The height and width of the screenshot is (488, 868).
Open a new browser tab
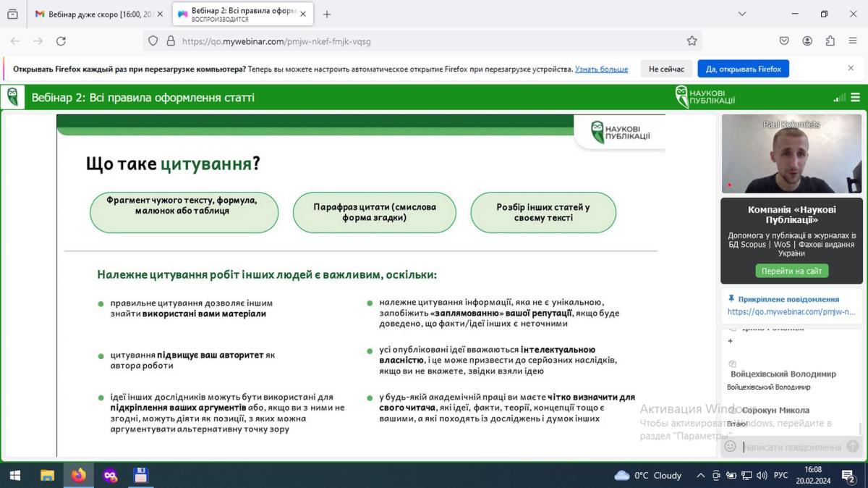tap(327, 14)
